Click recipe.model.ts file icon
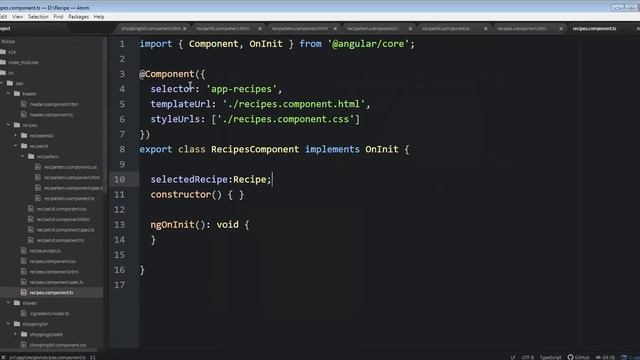This screenshot has width=640, height=360. point(24,251)
